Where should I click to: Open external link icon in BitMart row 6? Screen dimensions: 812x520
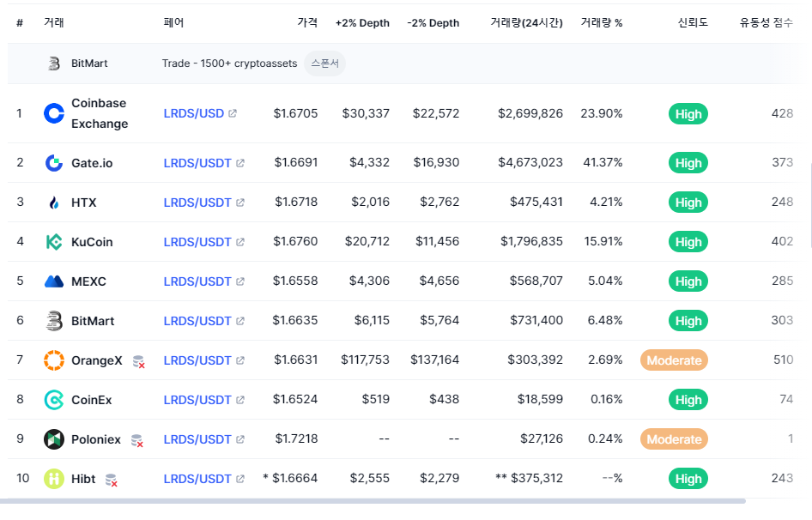pos(240,321)
